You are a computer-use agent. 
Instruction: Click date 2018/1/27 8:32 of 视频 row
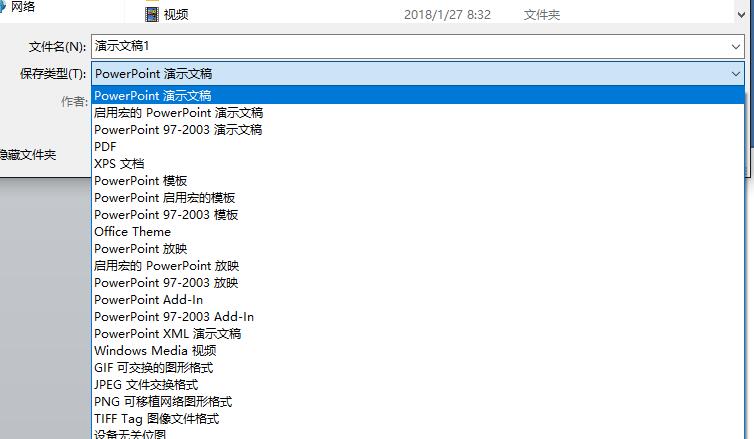pos(447,15)
